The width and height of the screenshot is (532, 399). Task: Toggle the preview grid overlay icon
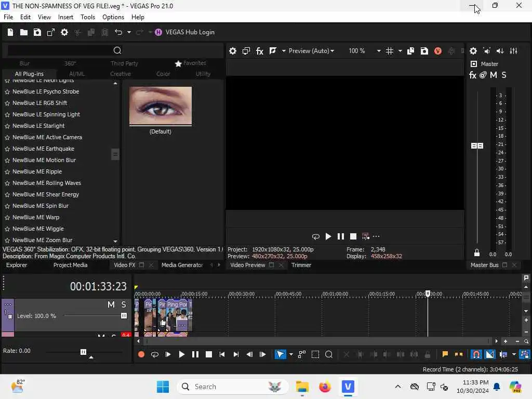390,51
